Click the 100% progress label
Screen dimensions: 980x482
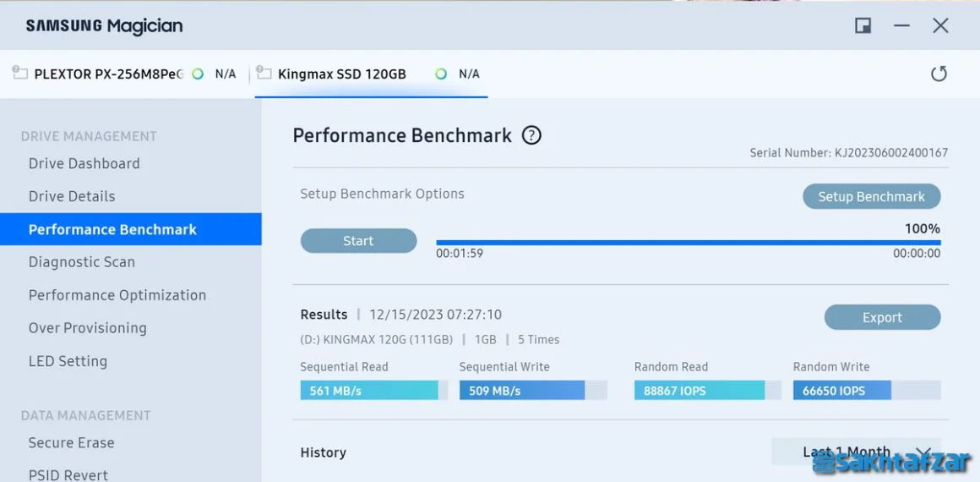(x=923, y=228)
